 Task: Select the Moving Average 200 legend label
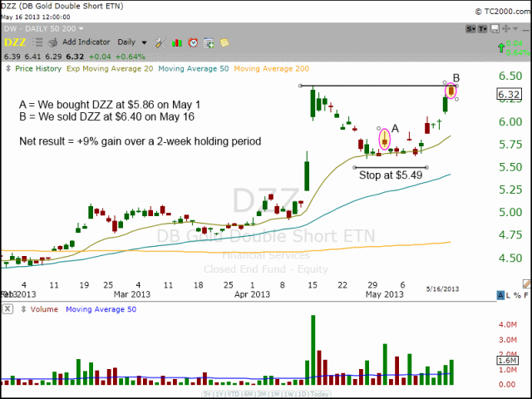pyautogui.click(x=272, y=68)
